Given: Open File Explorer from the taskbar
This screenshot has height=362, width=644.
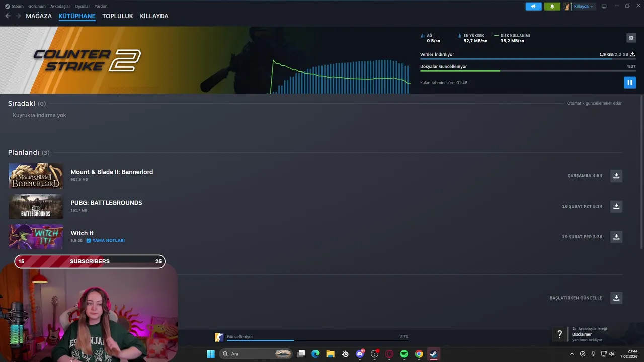Looking at the screenshot, I should pyautogui.click(x=330, y=354).
